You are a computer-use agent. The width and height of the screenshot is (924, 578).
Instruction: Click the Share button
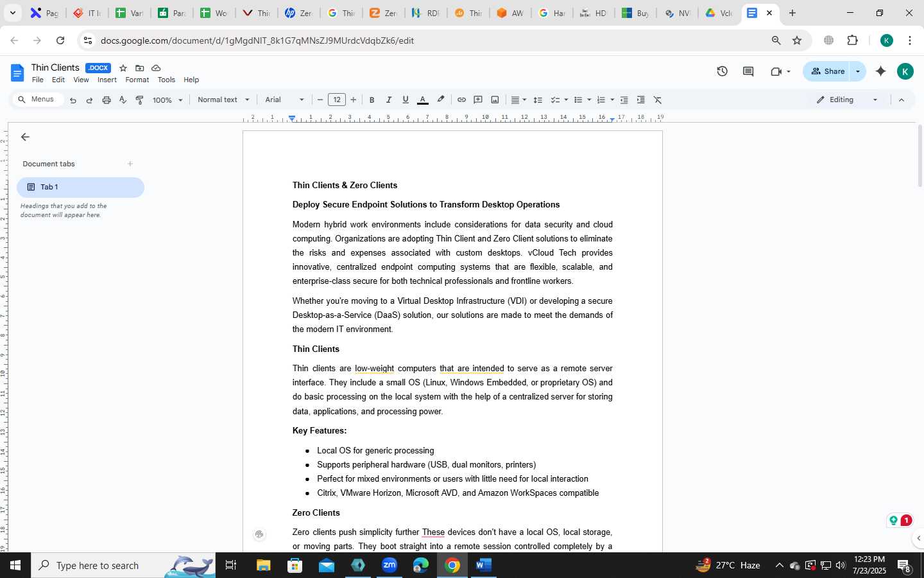click(x=827, y=71)
